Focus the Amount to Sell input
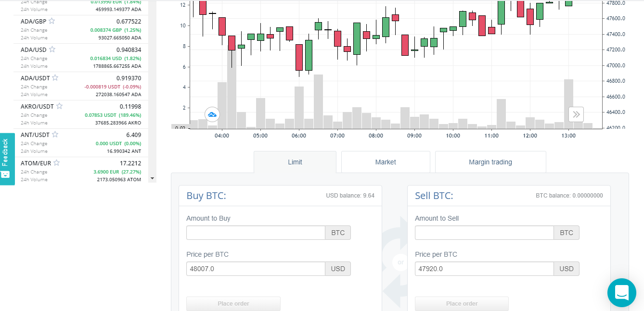 [x=484, y=233]
